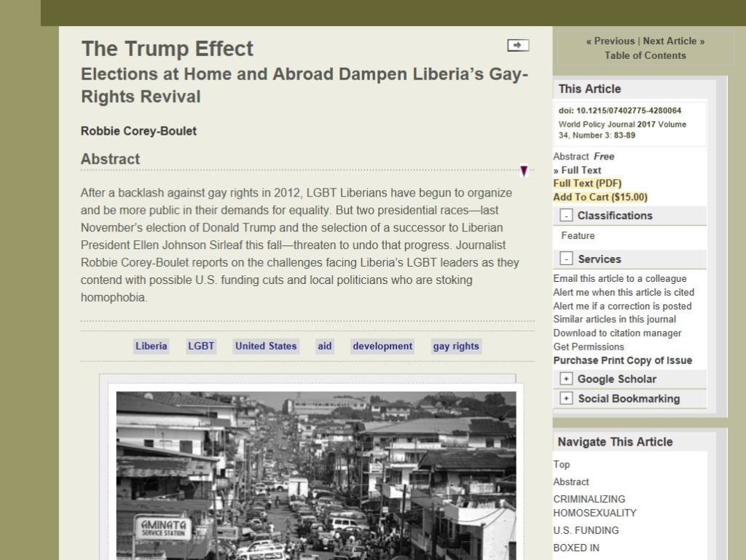The width and height of the screenshot is (746, 560).
Task: Jump to U.S. FUNDING section
Action: pyautogui.click(x=586, y=531)
